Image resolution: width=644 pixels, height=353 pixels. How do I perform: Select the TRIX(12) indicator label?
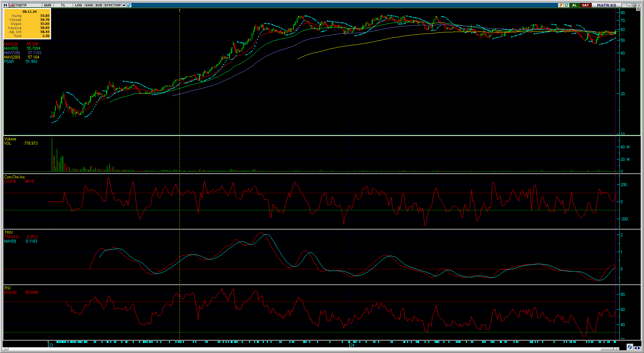click(x=11, y=237)
